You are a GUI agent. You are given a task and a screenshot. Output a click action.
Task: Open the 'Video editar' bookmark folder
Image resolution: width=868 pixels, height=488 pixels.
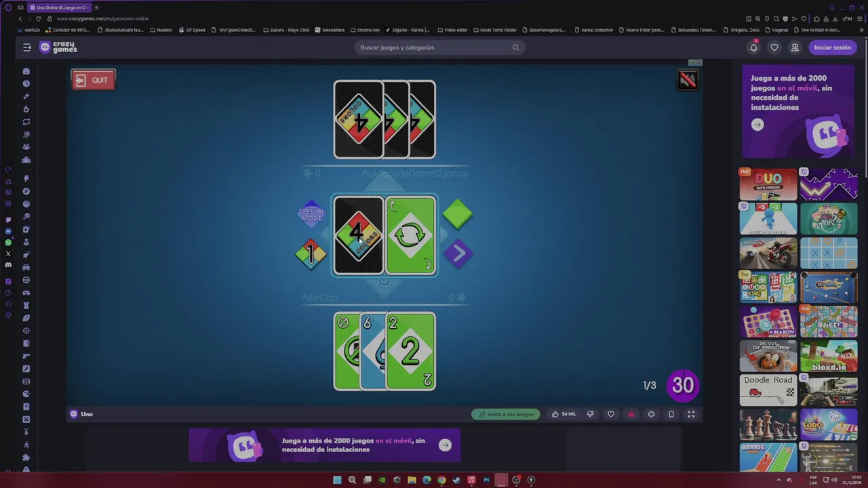pos(452,30)
